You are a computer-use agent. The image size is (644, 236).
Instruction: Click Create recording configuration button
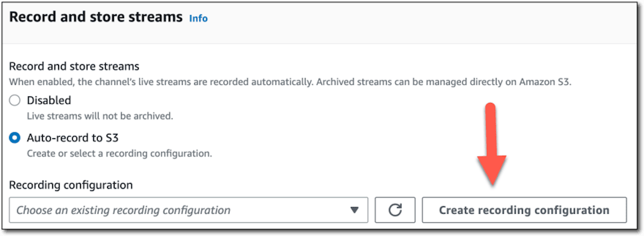coord(524,210)
